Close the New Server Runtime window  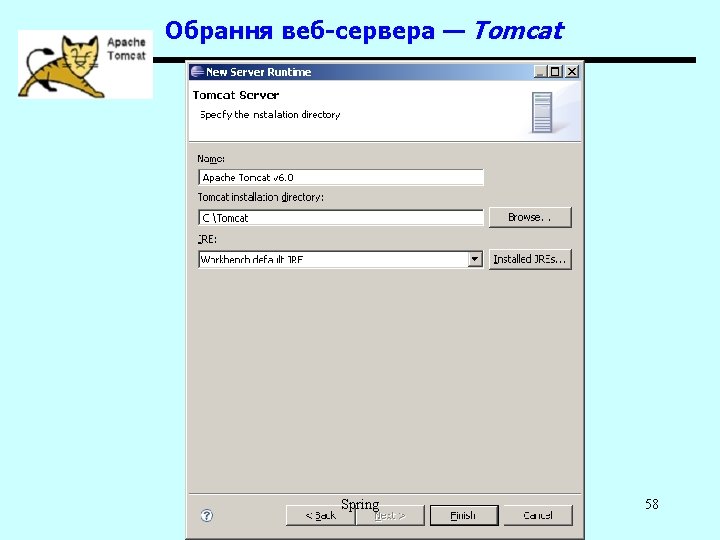pyautogui.click(x=572, y=72)
